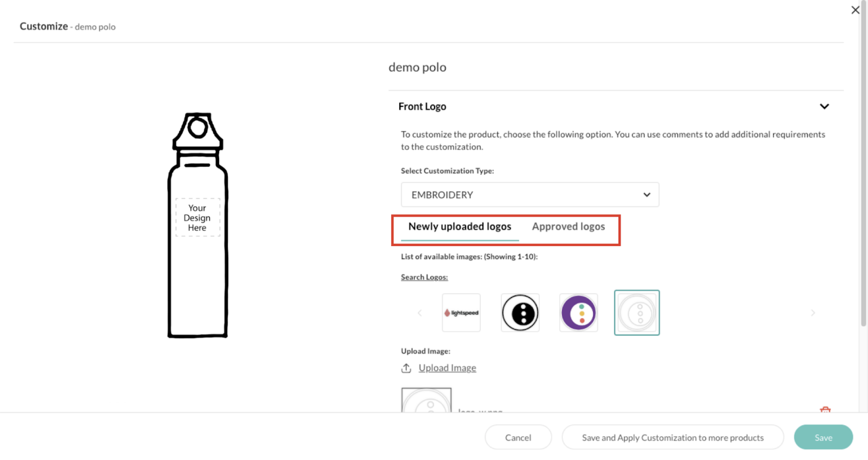Select the black circular button logo

point(520,313)
